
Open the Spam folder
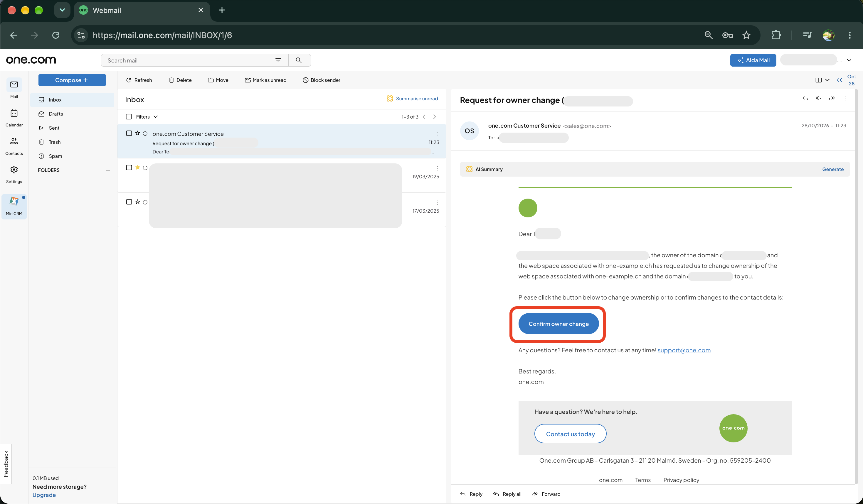[72, 156]
